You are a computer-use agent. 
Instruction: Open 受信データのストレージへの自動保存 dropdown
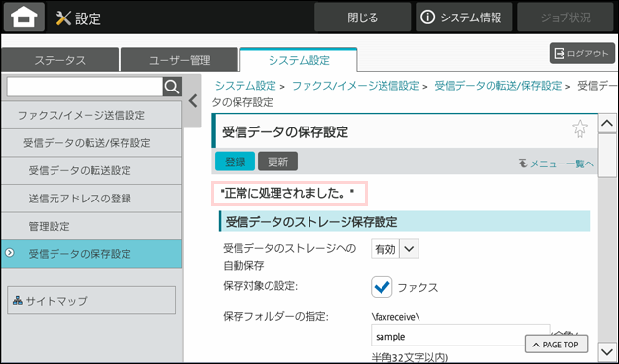(x=395, y=249)
